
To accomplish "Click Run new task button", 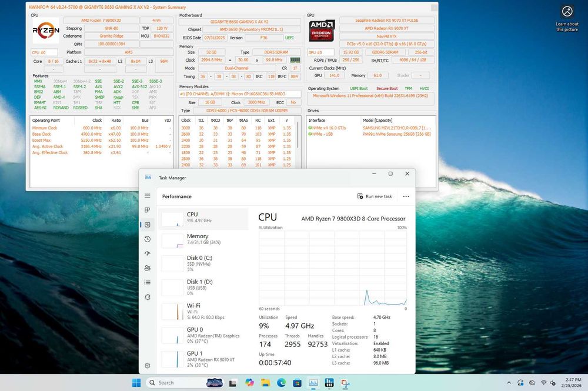I will point(375,196).
